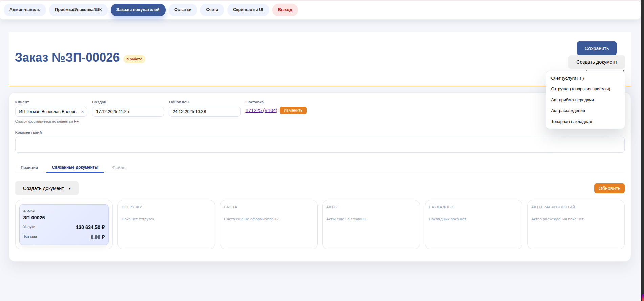Switch to the Позиции tab

point(29,168)
